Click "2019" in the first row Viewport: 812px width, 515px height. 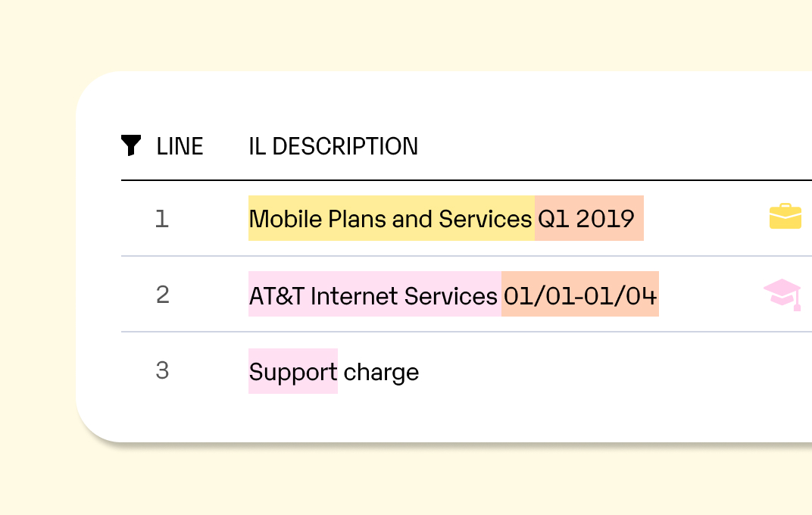(x=605, y=219)
